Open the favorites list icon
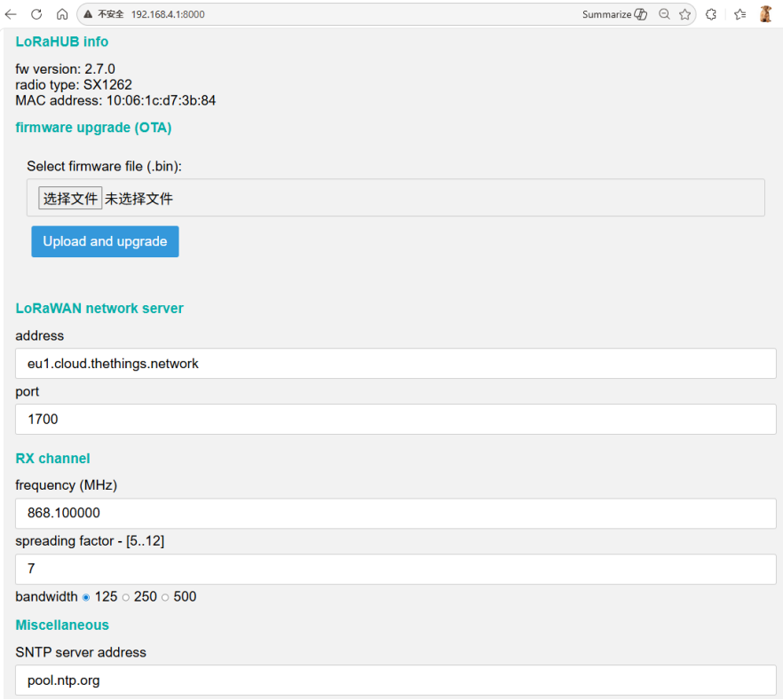 [740, 14]
